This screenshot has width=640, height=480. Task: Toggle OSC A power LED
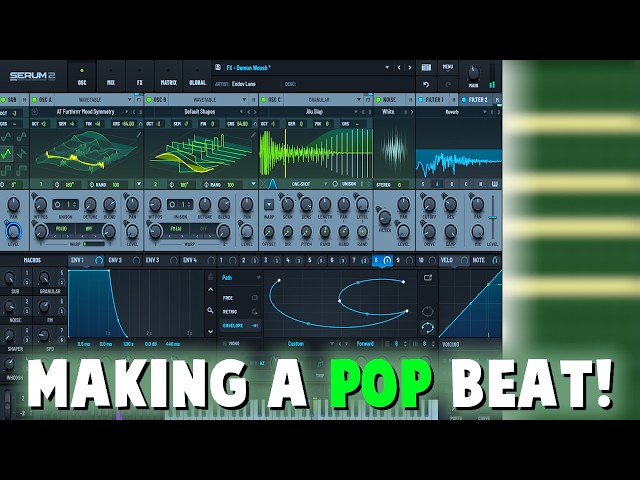(34, 100)
